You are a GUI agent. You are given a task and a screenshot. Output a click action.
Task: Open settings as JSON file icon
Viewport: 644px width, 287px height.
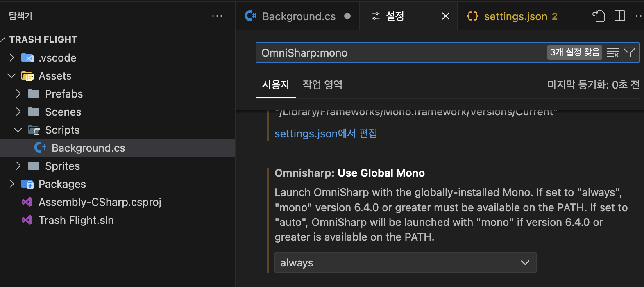599,16
